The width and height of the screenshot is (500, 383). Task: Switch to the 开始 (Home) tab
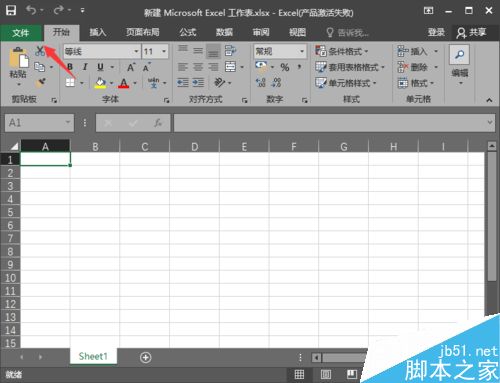click(x=61, y=32)
